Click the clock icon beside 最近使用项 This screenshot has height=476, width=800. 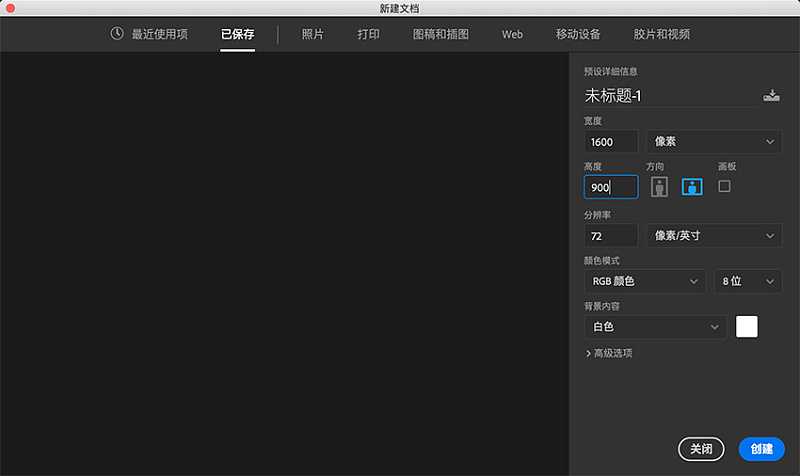117,34
